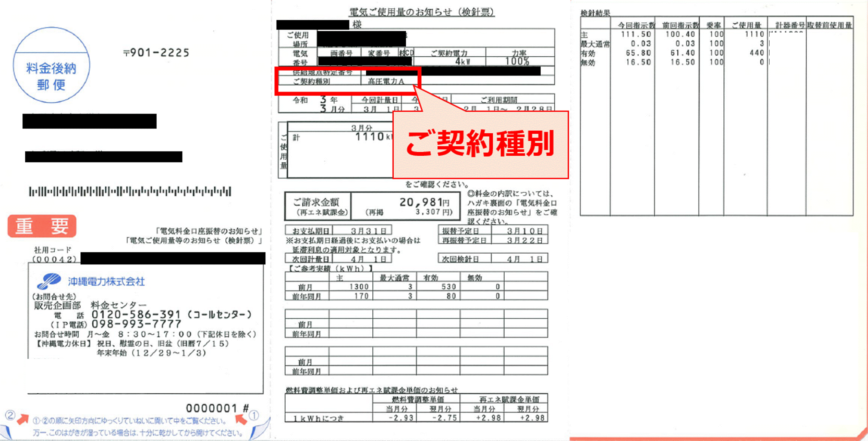Screen dimensions: 868x441
Task: Click the contract power value 4kW
Action: 463,61
